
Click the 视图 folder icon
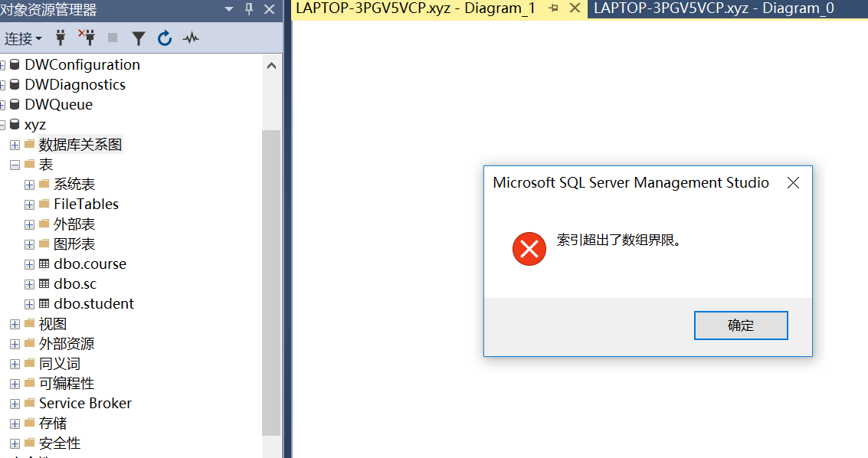point(30,323)
